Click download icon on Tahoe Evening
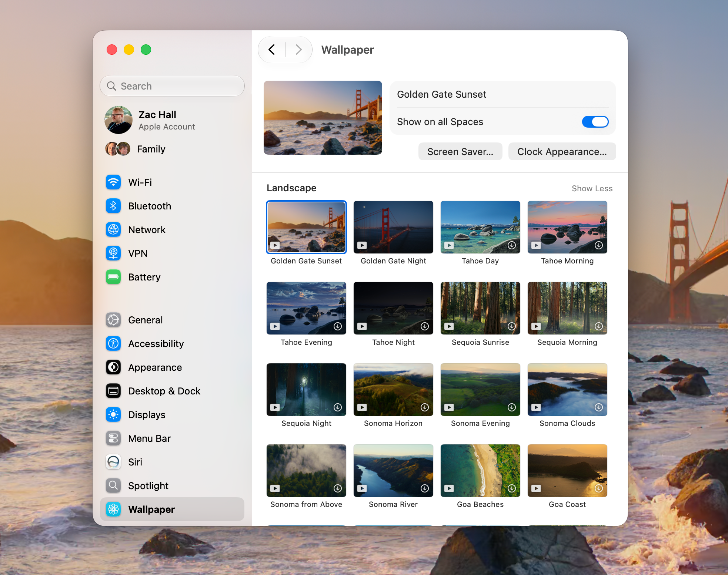Image resolution: width=728 pixels, height=575 pixels. coord(338,326)
